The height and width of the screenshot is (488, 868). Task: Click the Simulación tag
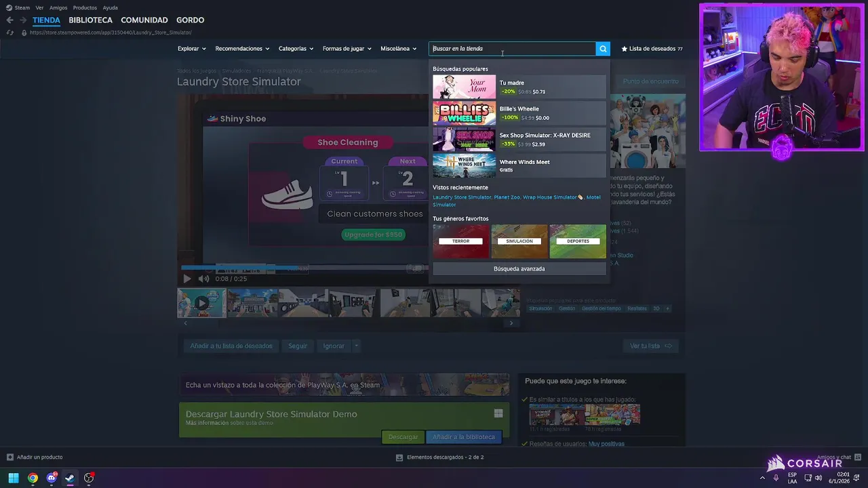click(540, 308)
